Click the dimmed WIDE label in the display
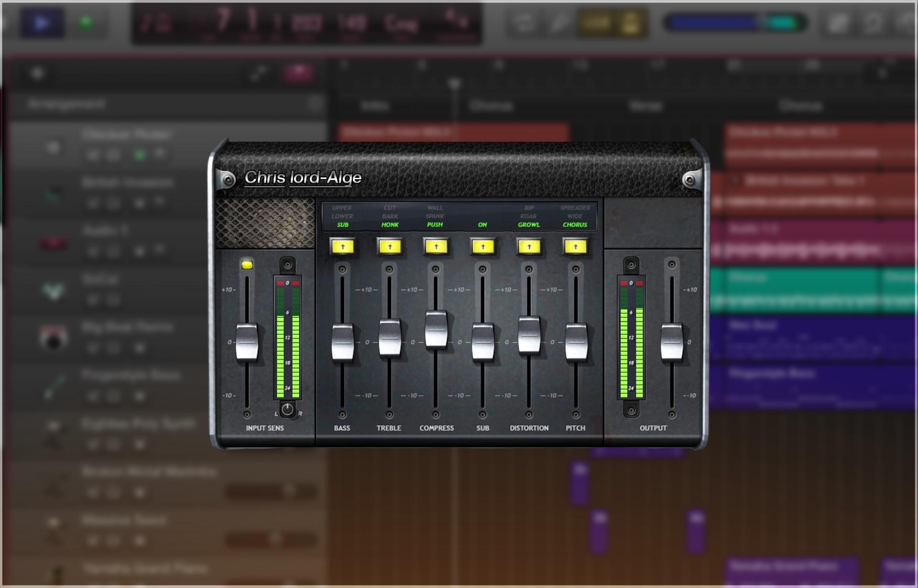This screenshot has width=918, height=588. (575, 216)
